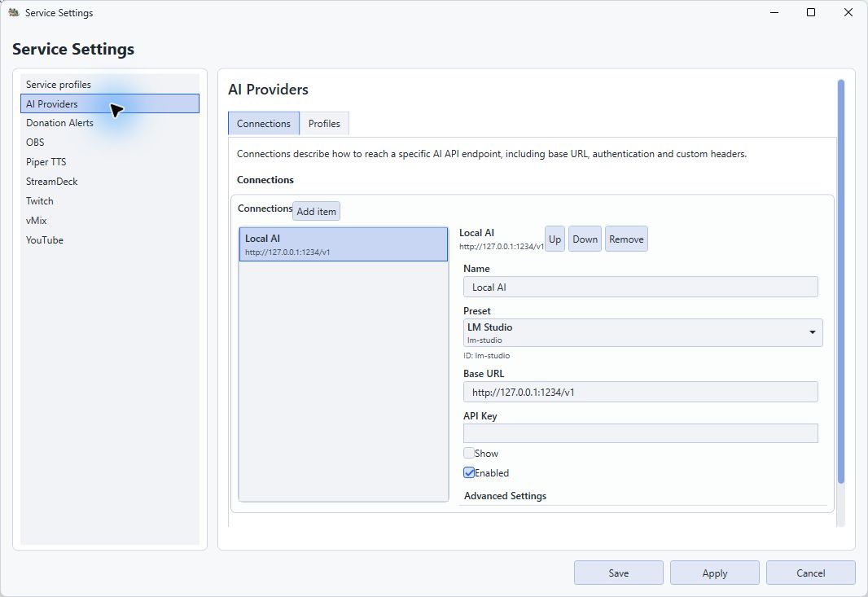Viewport: 868px width, 597px height.
Task: Move connection Down
Action: click(585, 239)
